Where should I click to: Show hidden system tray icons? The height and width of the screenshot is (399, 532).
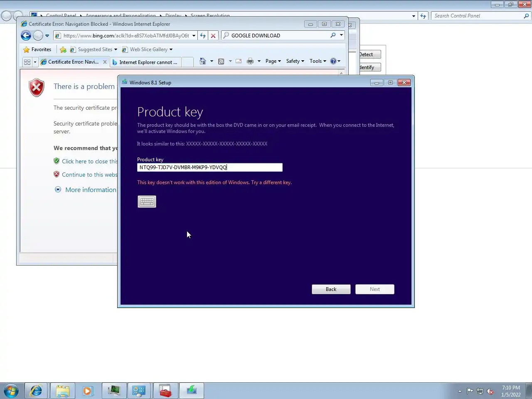point(460,391)
